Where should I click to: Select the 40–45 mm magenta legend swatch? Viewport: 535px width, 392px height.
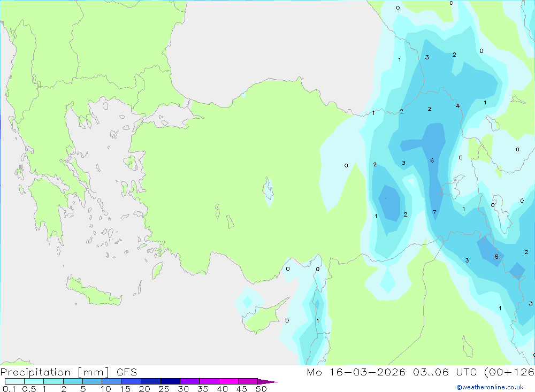click(228, 381)
